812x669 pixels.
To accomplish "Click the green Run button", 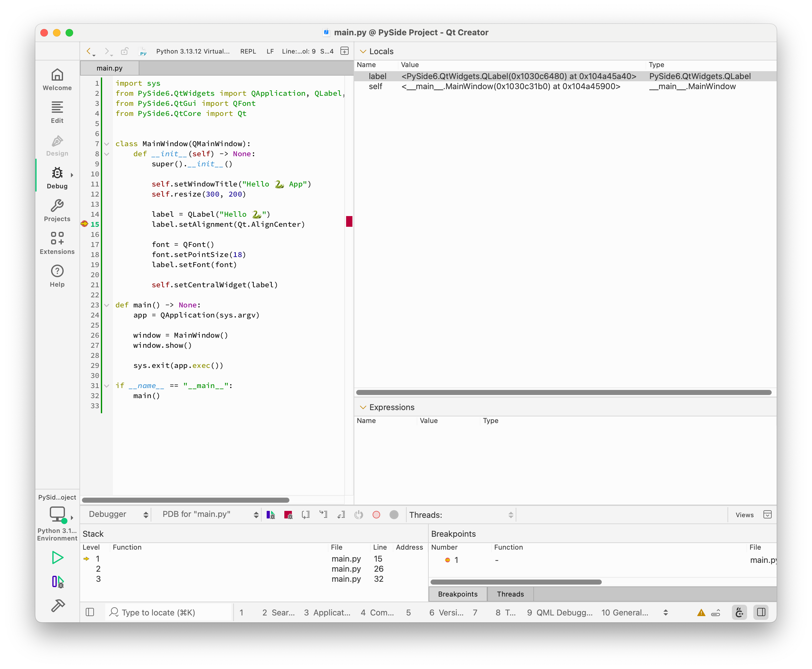I will click(57, 557).
